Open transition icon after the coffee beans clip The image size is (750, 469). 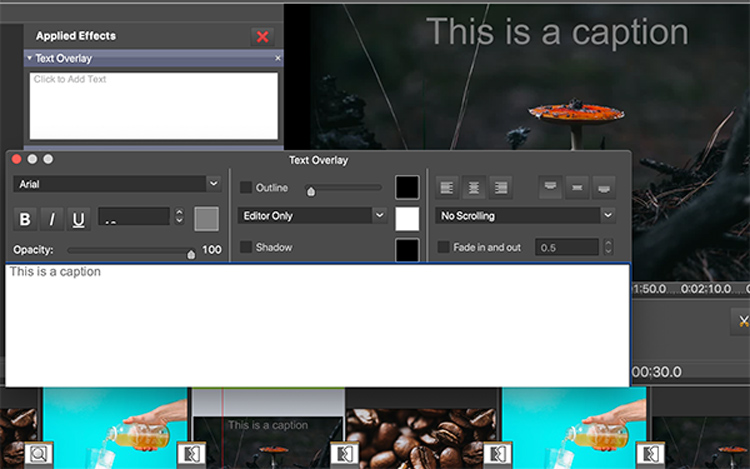(x=497, y=454)
